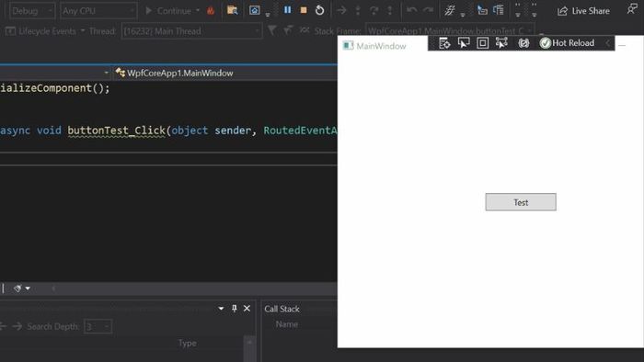Open the Search Depth combo box
644x362 pixels.
[x=98, y=326]
